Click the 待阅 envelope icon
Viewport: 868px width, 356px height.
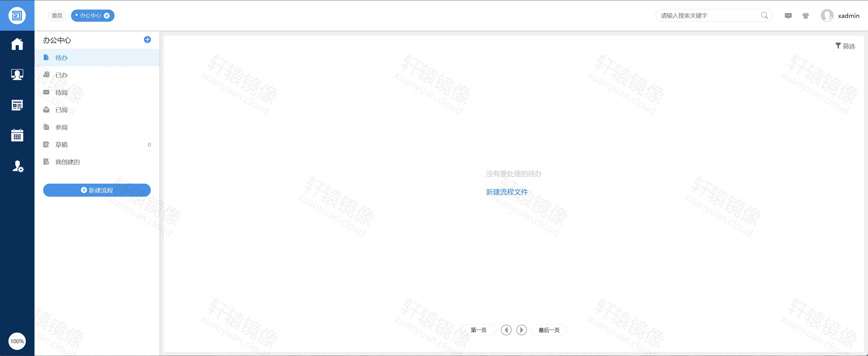pos(46,92)
